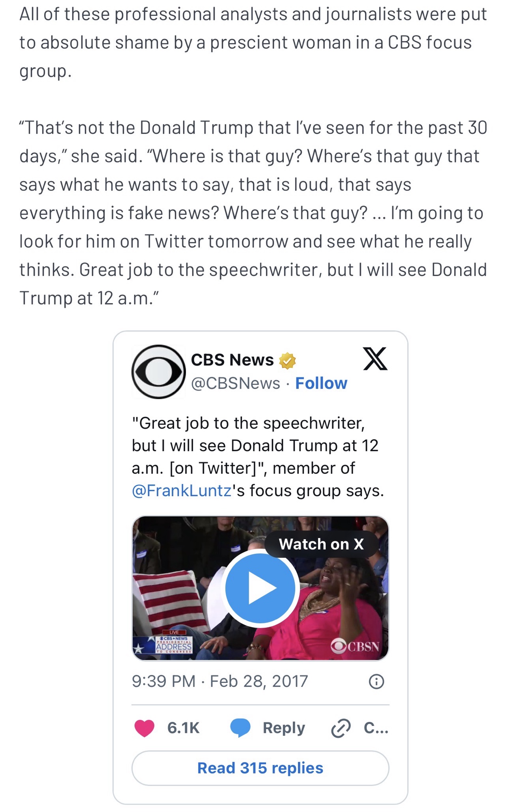
Task: Click the X logo in the tweet card
Action: (375, 359)
